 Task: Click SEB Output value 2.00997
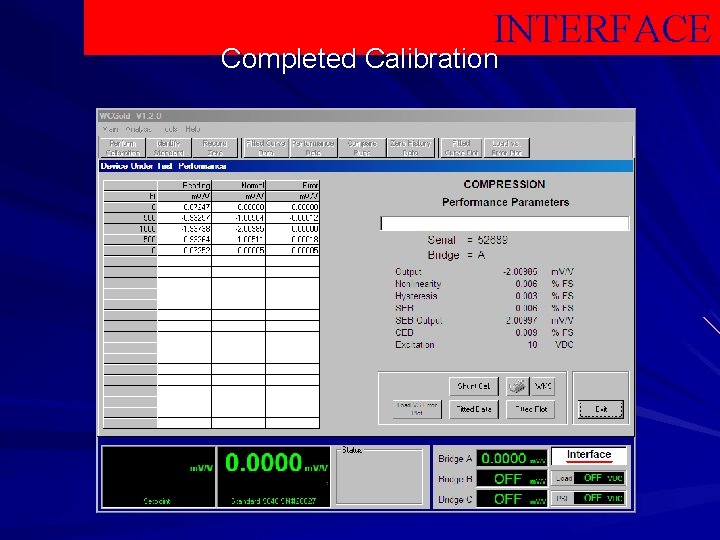pyautogui.click(x=521, y=321)
